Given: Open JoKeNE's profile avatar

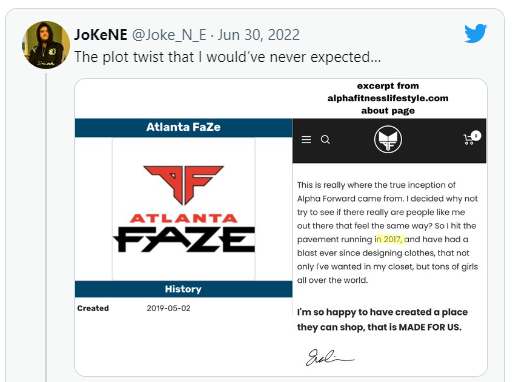Looking at the screenshot, I should (46, 45).
